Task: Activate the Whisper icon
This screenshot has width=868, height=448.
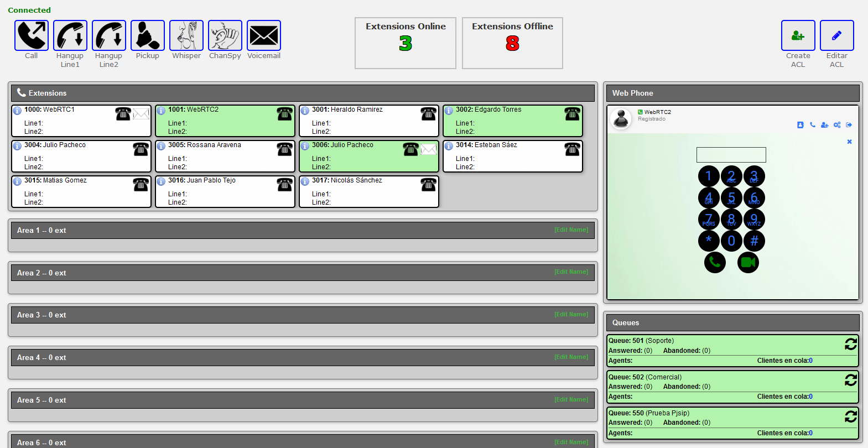Action: coord(186,36)
